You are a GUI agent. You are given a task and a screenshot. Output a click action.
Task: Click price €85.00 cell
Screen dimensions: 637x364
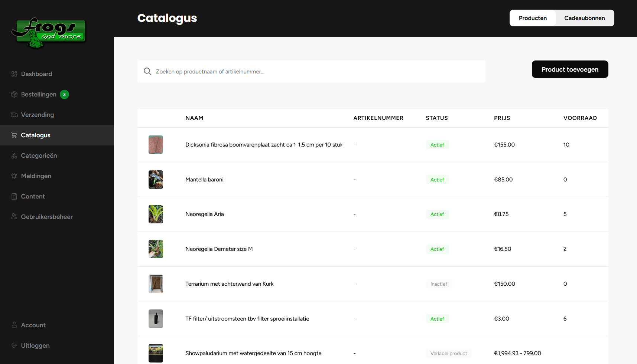tap(503, 180)
